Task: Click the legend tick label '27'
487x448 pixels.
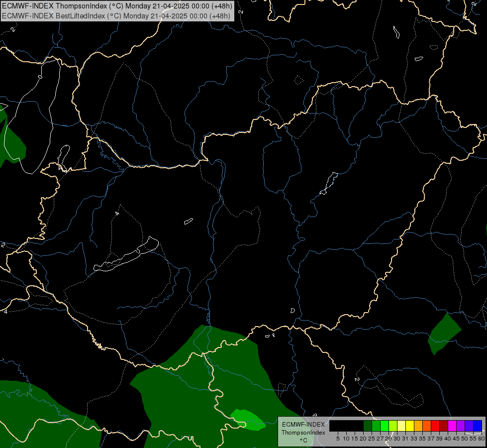Action: [380, 439]
